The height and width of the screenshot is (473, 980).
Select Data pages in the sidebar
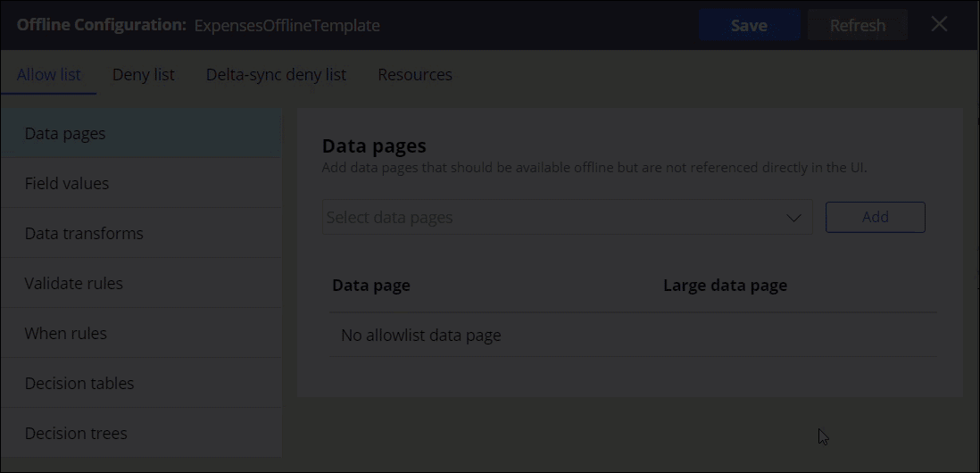[x=141, y=133]
